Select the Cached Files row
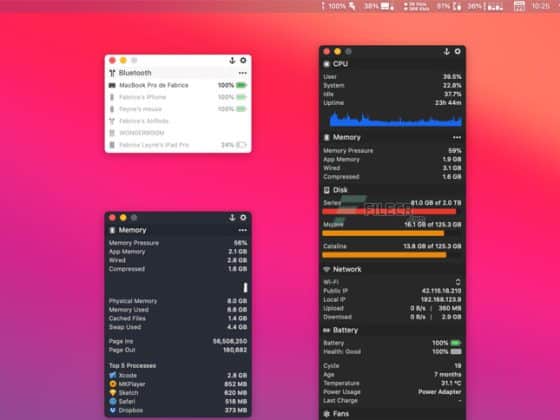Viewport: 560px width, 420px height. (x=178, y=318)
